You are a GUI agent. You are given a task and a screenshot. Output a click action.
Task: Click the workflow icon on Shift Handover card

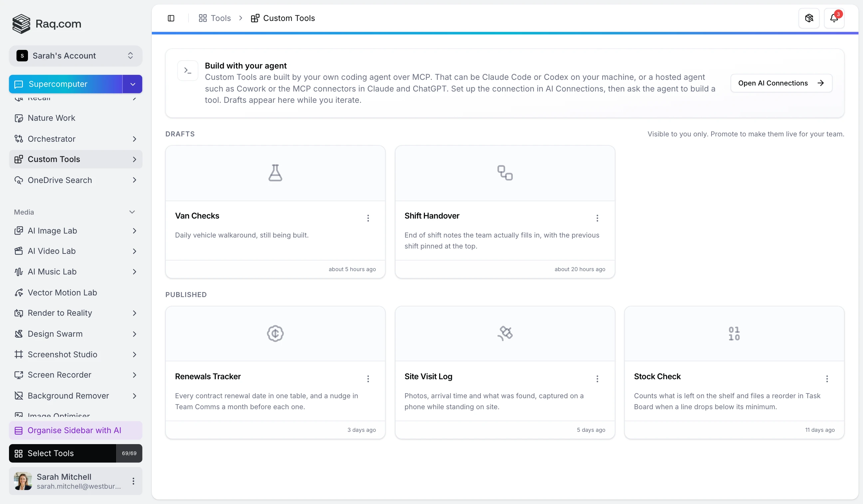(x=505, y=173)
